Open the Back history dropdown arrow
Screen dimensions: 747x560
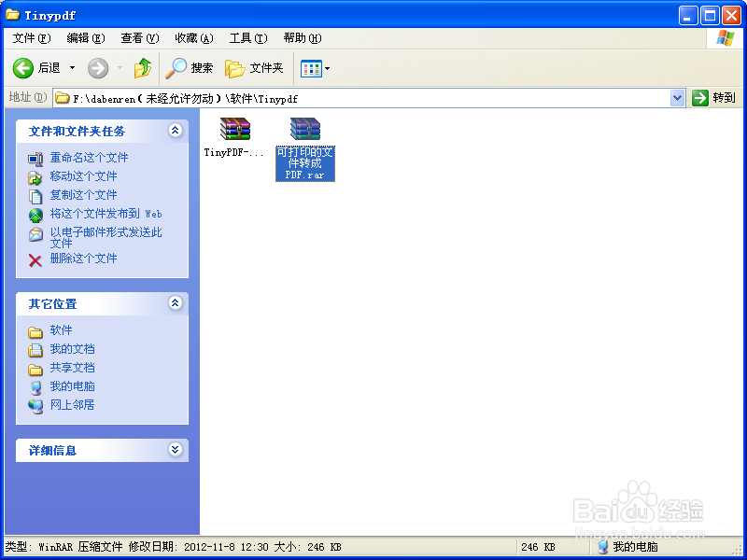coord(73,68)
